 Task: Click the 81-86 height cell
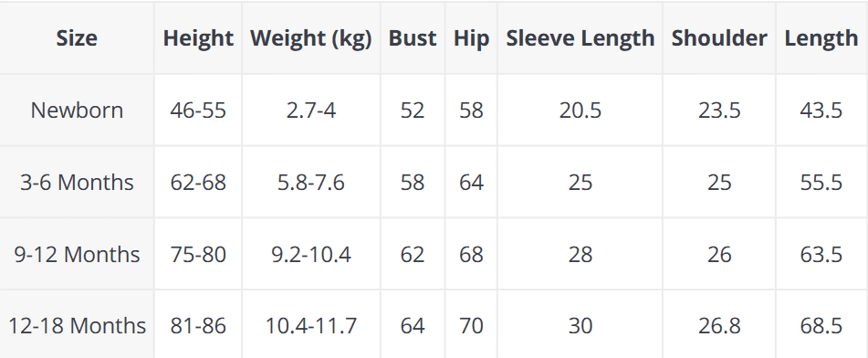coord(198,325)
